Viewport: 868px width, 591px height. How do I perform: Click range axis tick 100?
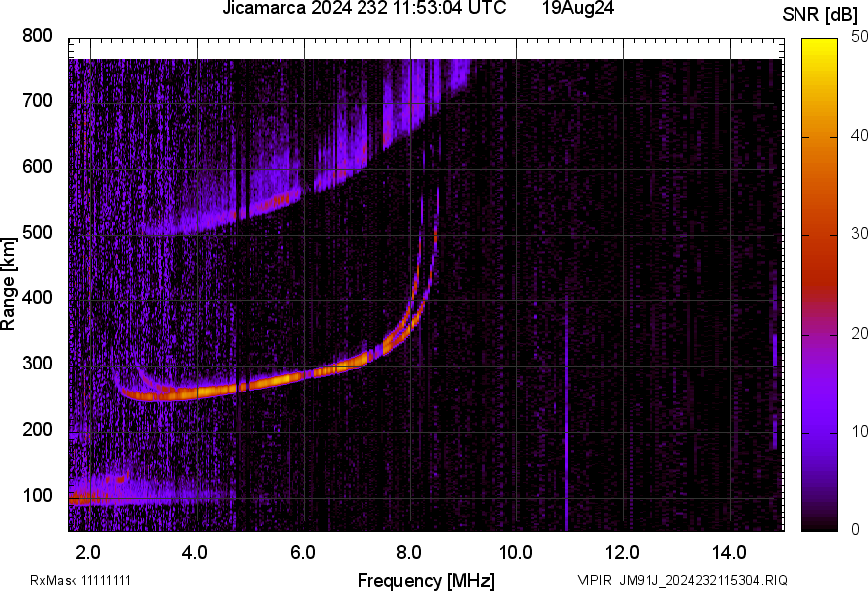click(37, 495)
